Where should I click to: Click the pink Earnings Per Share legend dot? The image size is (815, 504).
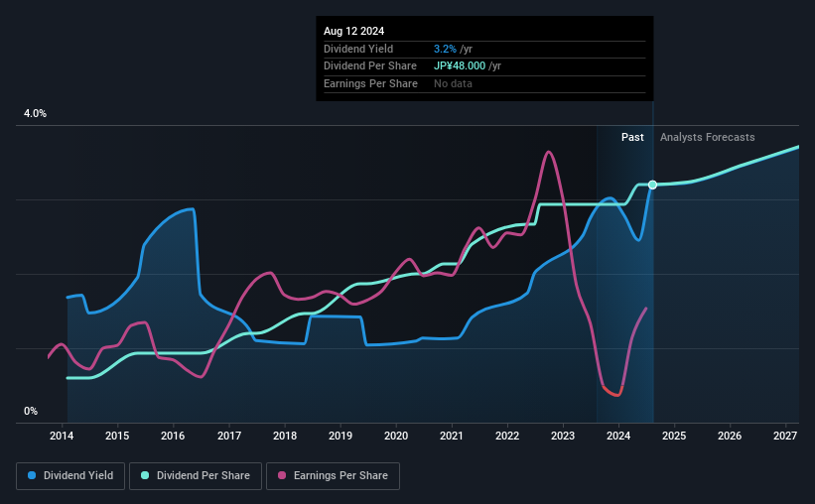pos(282,475)
